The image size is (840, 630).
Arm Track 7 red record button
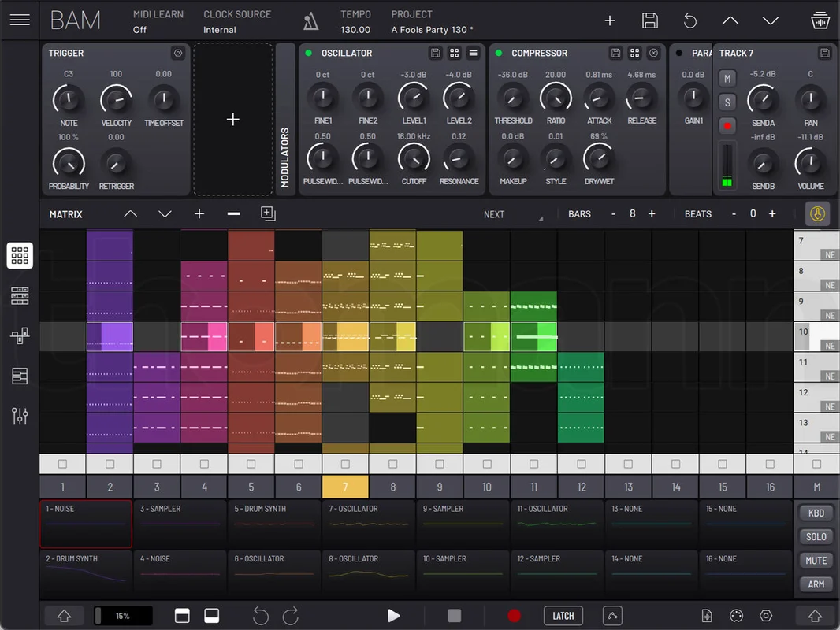[x=727, y=126]
